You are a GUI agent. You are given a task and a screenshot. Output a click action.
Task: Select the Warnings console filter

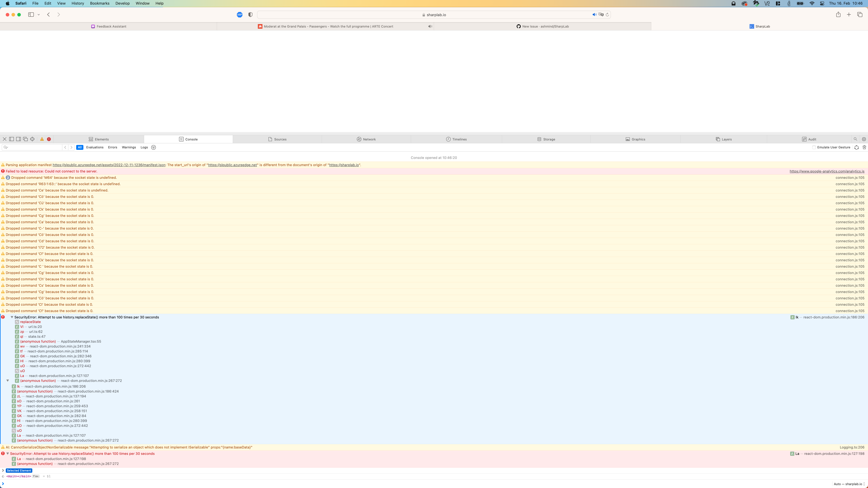129,147
